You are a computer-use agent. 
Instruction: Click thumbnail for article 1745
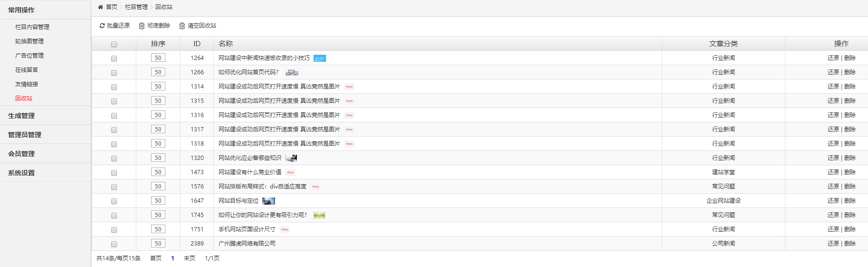point(319,216)
